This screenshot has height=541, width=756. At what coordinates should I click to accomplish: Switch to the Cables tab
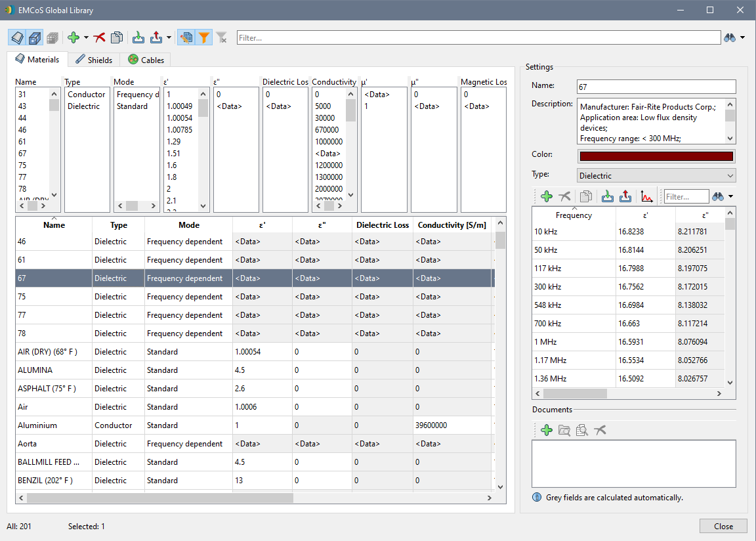click(146, 60)
